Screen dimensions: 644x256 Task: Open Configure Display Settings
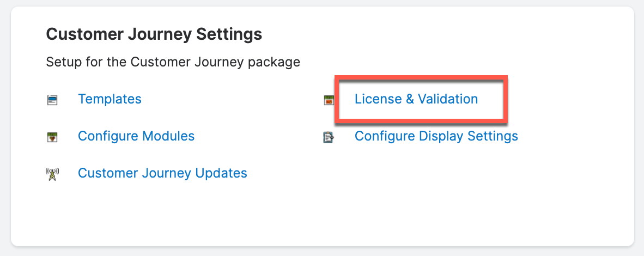pos(436,136)
